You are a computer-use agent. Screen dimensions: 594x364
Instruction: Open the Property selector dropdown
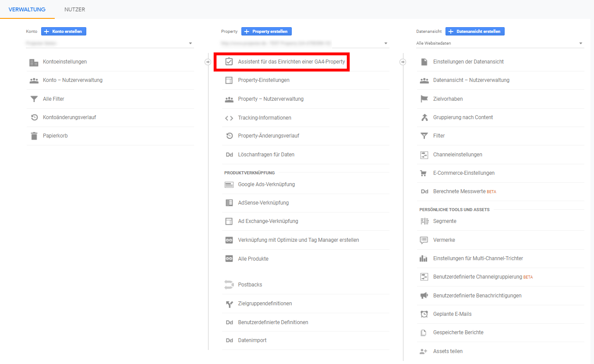(x=304, y=43)
